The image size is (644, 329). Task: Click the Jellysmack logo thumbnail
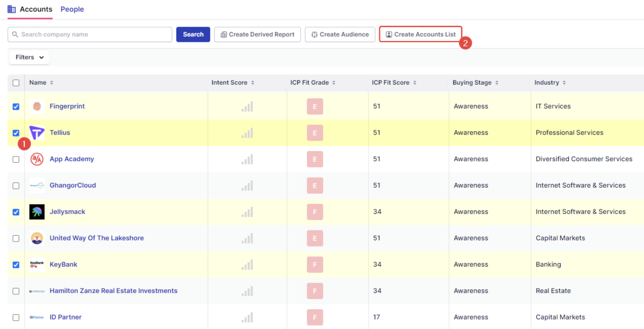coord(37,212)
